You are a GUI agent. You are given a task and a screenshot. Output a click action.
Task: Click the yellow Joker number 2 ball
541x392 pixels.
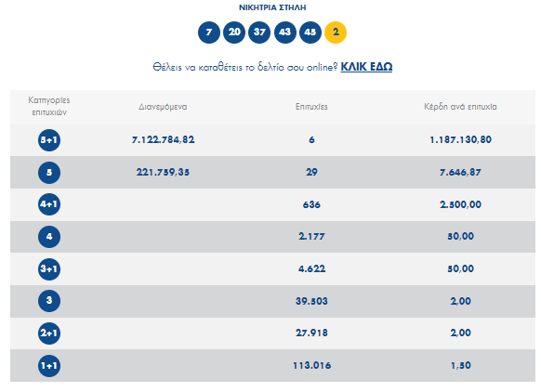[x=336, y=33]
